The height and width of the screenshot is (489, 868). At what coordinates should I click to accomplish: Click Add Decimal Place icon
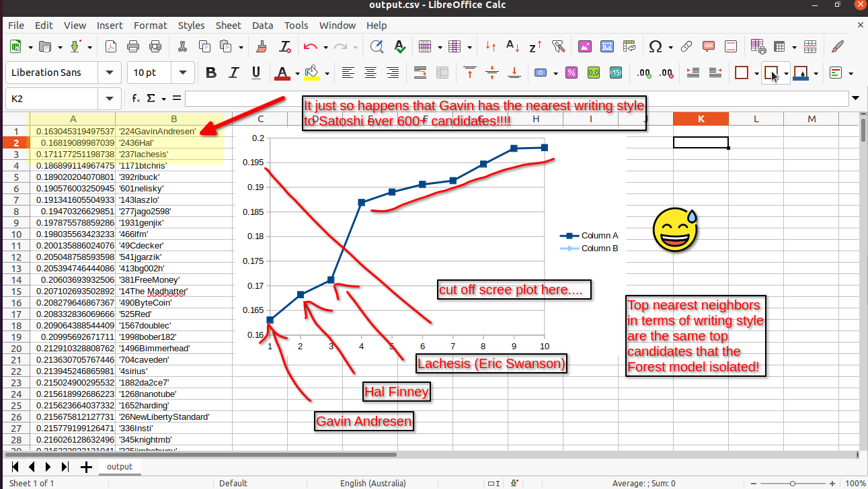point(644,73)
